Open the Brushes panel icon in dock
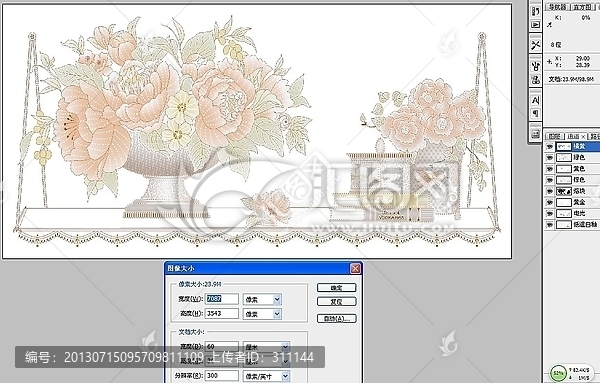Viewport: 600px width, 383px height. (x=535, y=11)
